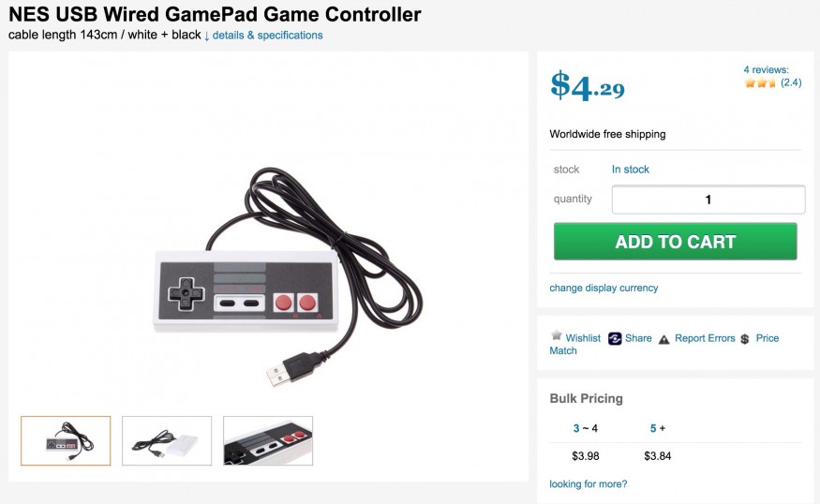820x504 pixels.
Task: Click the Report Errors warning triangle icon
Action: coord(664,340)
